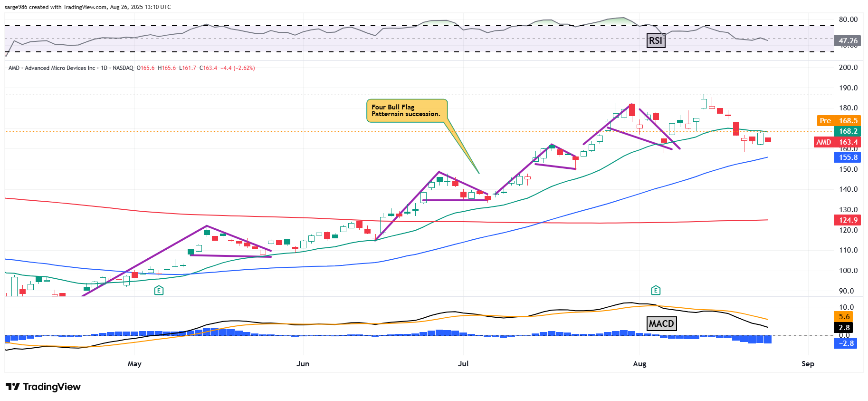
Task: Click the Aug label on time axis
Action: (639, 364)
